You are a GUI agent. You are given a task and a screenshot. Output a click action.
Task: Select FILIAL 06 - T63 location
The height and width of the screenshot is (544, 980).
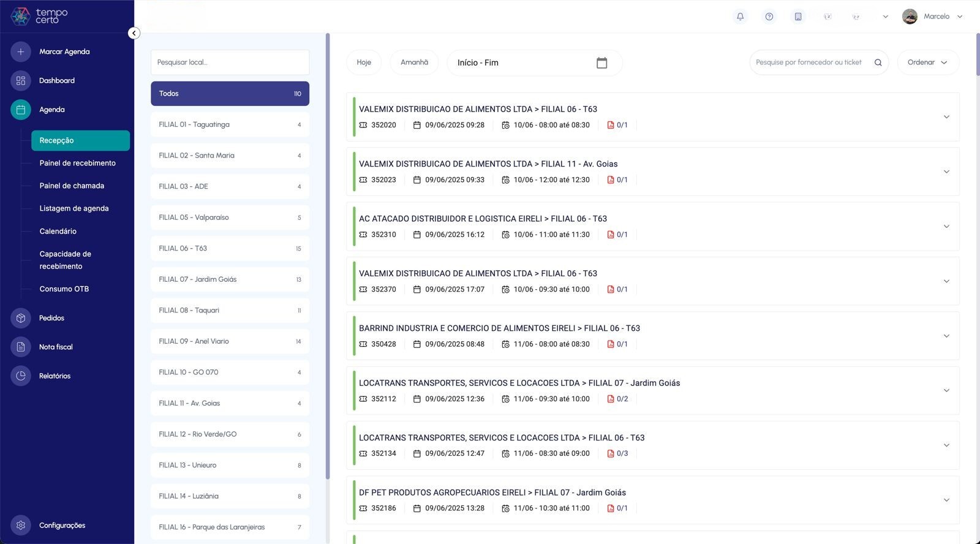[230, 248]
